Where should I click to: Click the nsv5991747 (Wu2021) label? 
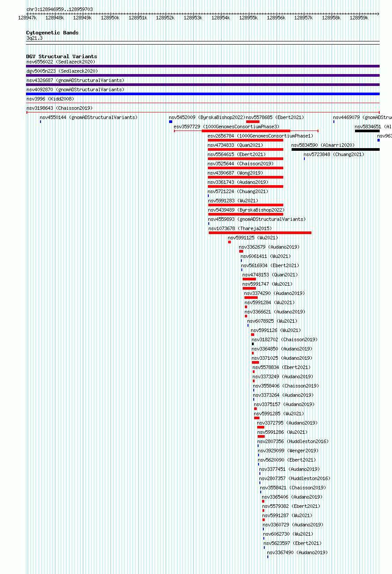[x=267, y=284]
